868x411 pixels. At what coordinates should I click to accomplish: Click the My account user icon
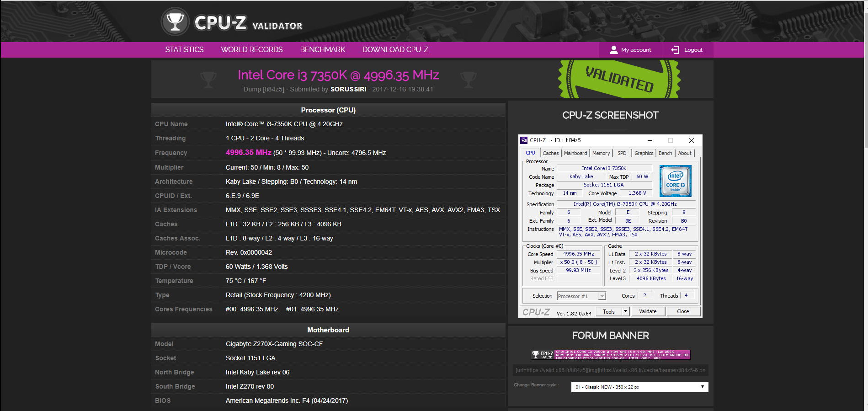[x=614, y=50]
